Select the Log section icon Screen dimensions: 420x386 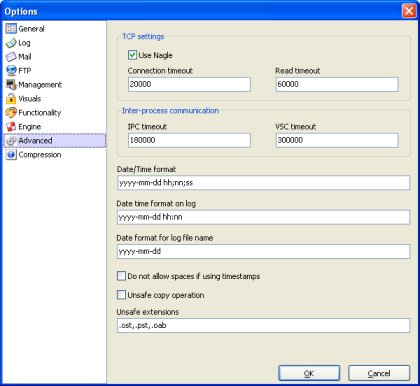pyautogui.click(x=11, y=43)
